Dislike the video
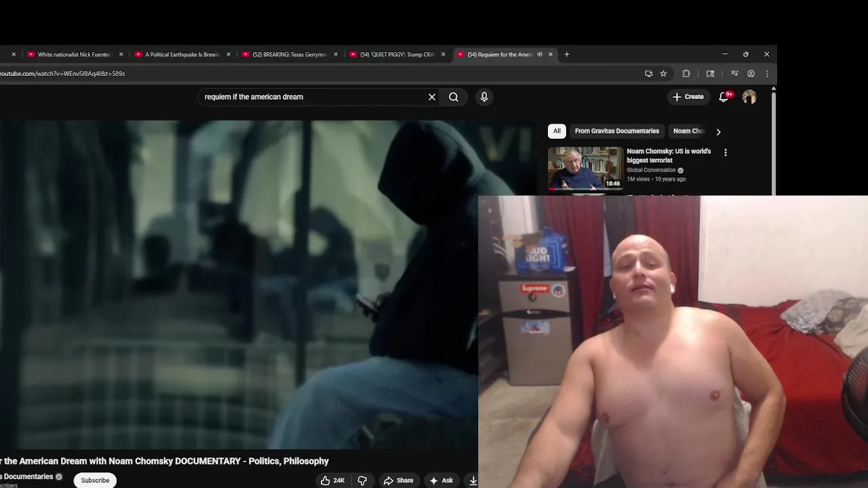Viewport: 868px width, 488px height. [x=362, y=481]
